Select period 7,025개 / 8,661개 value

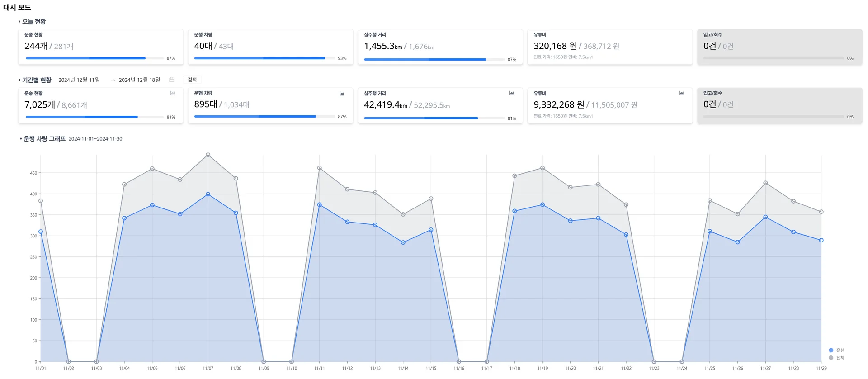tap(56, 105)
